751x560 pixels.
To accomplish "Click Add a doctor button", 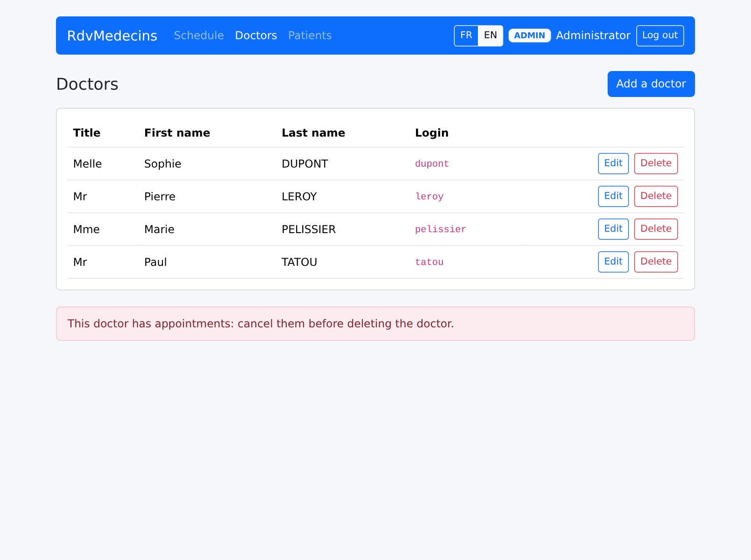I will tap(651, 84).
